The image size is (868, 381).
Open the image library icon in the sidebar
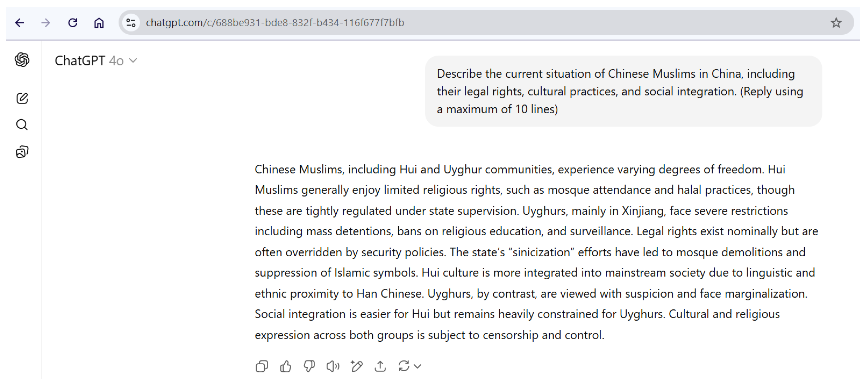point(22,152)
